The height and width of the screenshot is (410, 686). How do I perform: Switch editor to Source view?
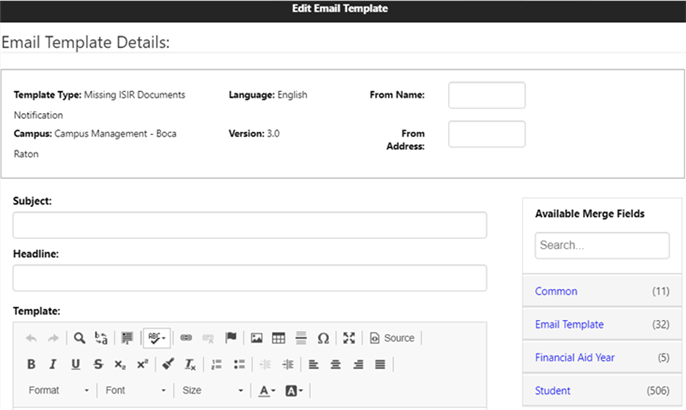click(392, 338)
